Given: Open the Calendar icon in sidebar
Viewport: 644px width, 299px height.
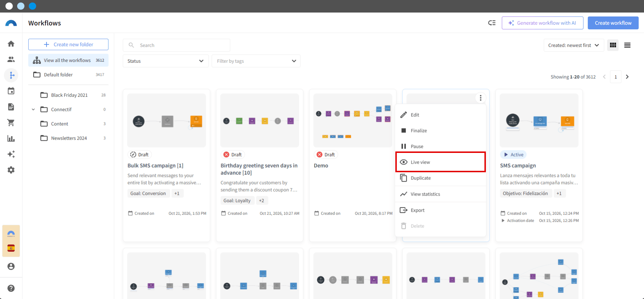Looking at the screenshot, I should click(x=11, y=91).
